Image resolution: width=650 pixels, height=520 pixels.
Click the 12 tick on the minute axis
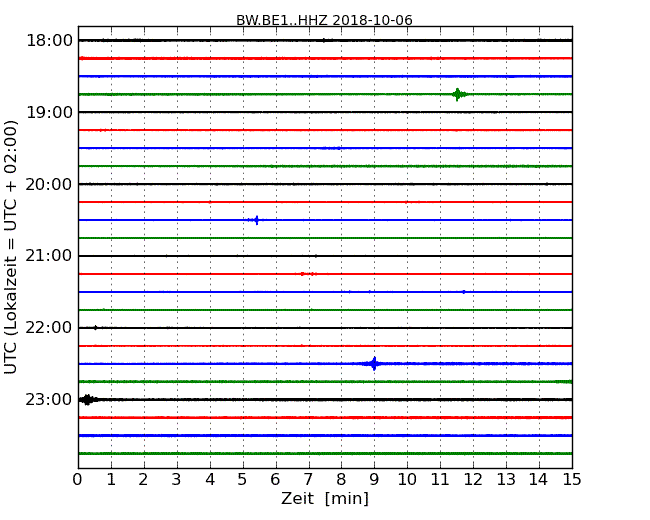(473, 479)
